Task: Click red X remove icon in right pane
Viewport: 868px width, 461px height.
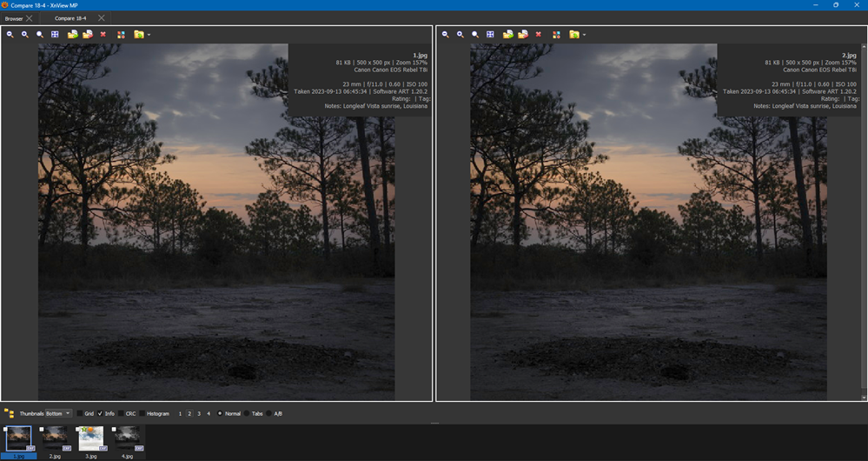Action: [x=539, y=35]
